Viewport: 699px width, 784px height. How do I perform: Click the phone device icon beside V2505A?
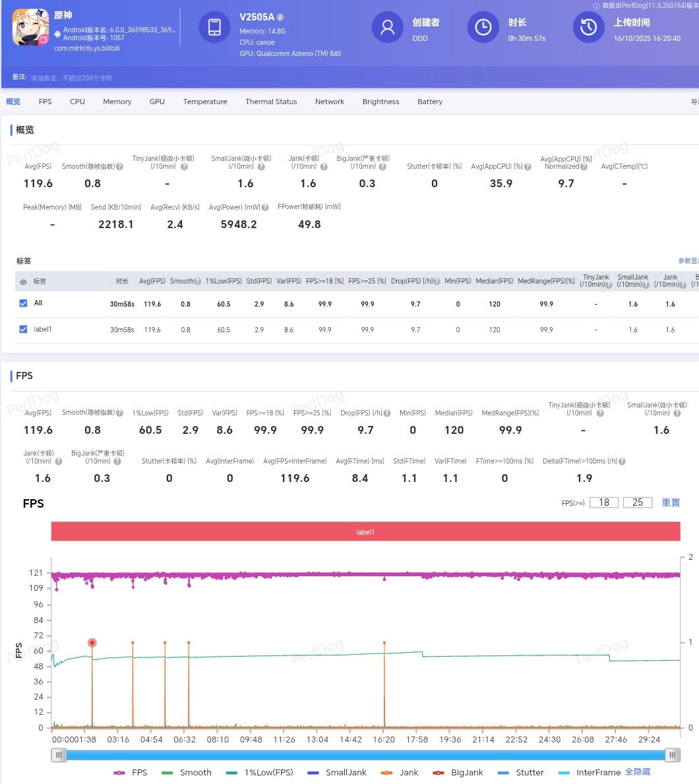214,27
